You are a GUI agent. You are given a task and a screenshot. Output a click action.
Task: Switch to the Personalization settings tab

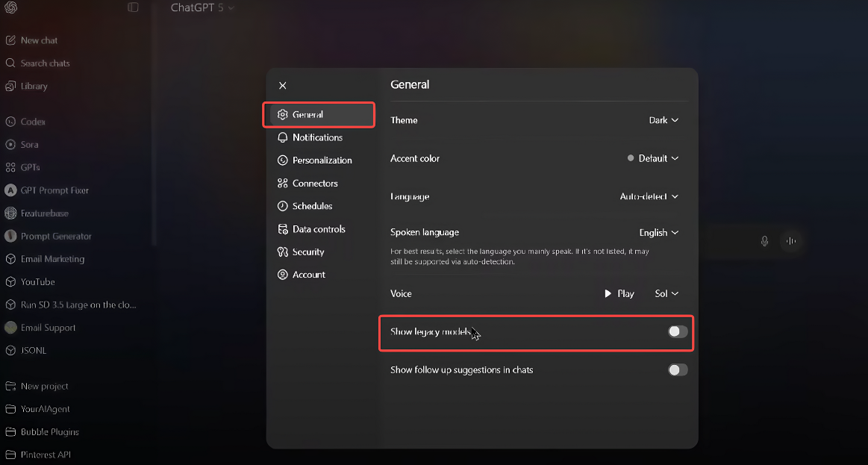click(321, 160)
